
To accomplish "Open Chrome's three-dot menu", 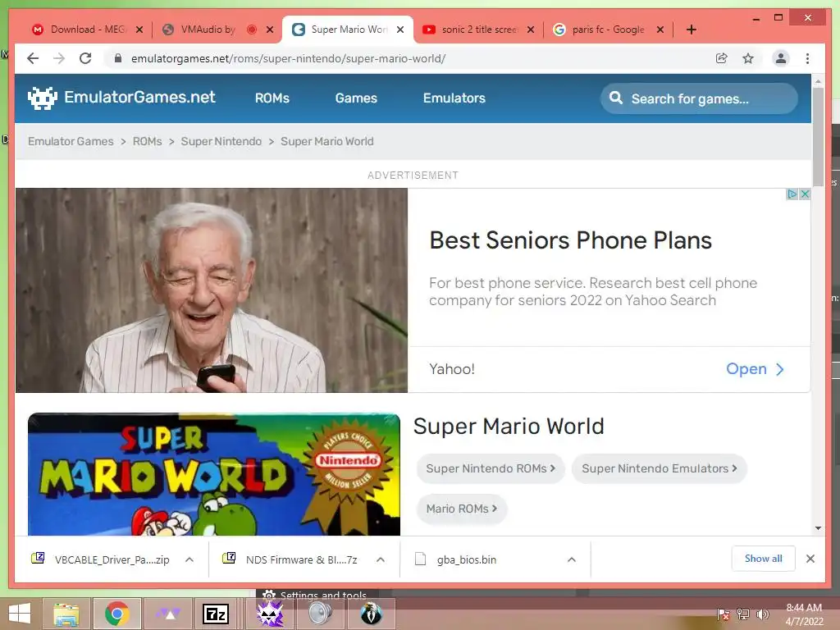I will 807,58.
